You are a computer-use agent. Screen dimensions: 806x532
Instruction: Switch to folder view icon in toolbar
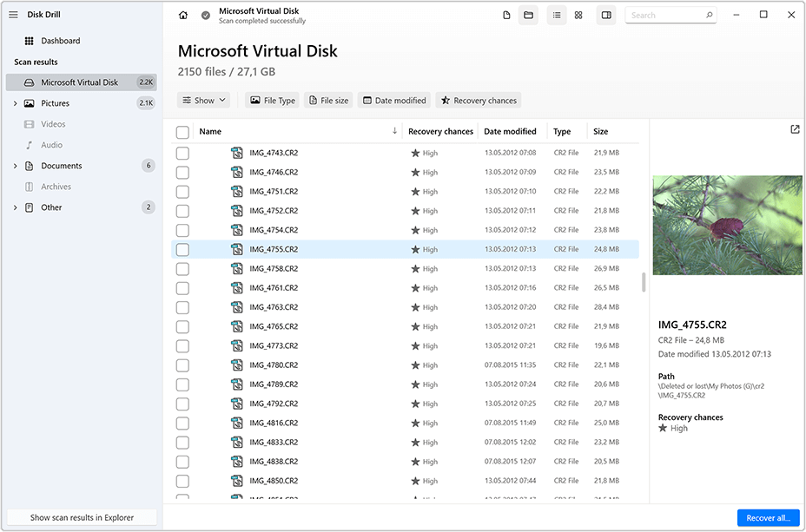[x=528, y=16]
